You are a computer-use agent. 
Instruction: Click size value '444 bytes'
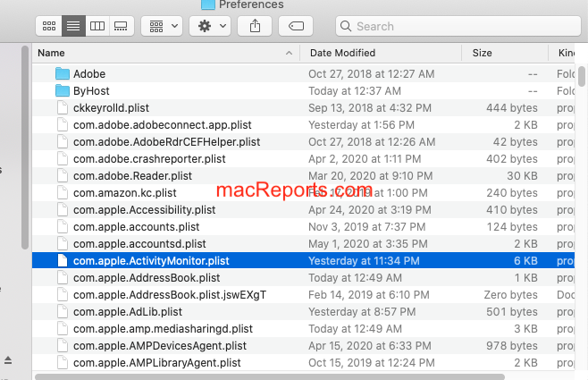pos(512,107)
